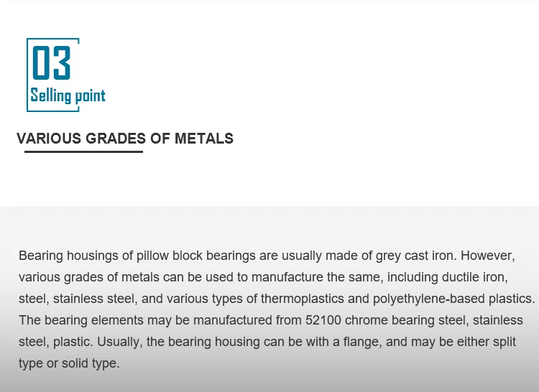Viewport: 539px width, 392px height.
Task: Click the word "Usually," in the paragraph
Action: coord(119,342)
